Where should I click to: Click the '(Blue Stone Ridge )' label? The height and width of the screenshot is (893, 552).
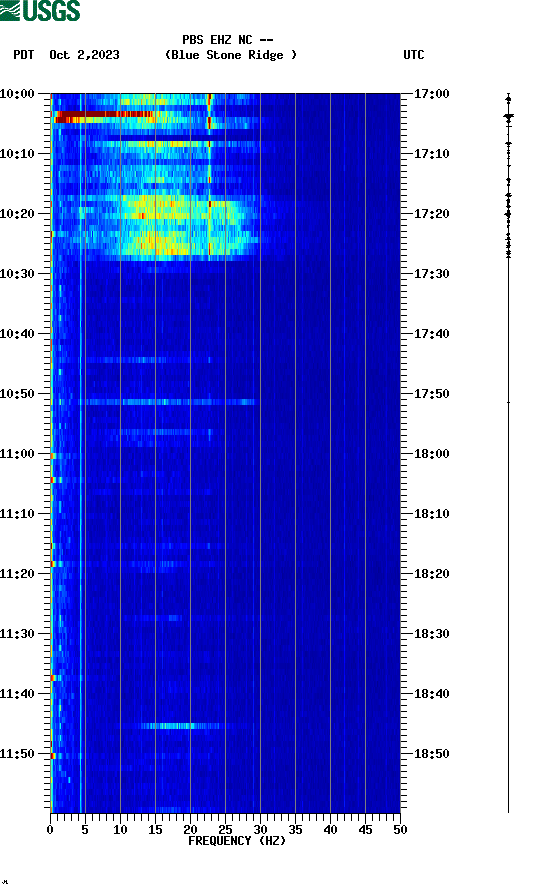tap(231, 55)
